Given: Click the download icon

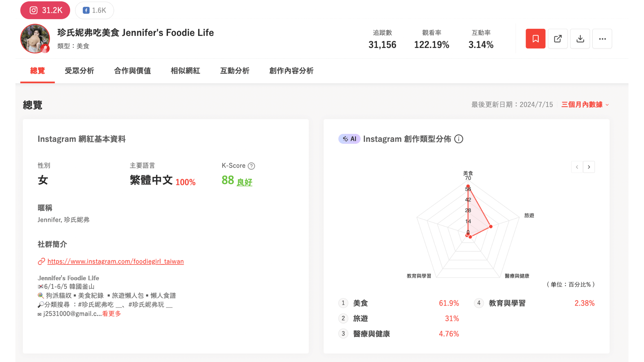Looking at the screenshot, I should pos(580,39).
